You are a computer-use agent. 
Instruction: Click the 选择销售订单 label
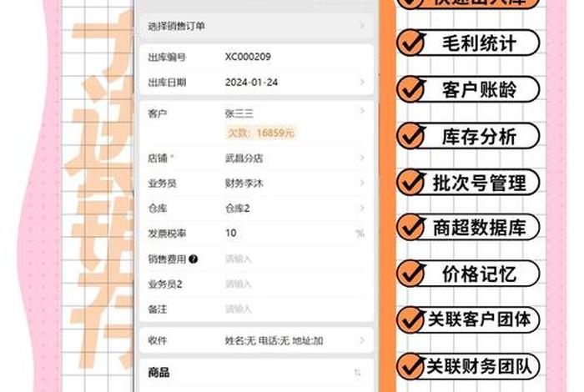[176, 26]
